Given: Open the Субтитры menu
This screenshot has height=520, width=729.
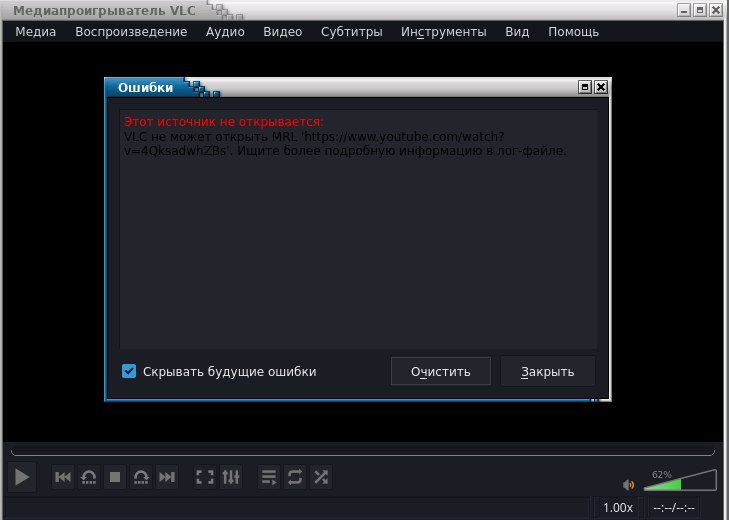Looking at the screenshot, I should pyautogui.click(x=351, y=32).
